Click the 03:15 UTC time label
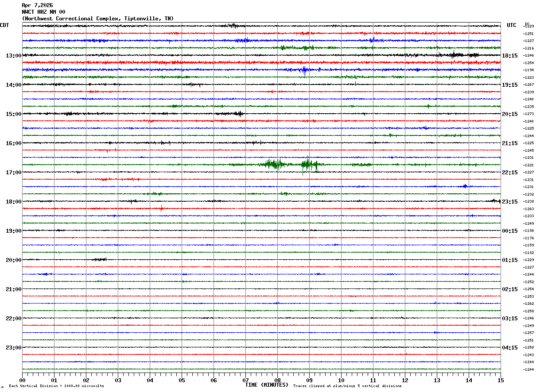This screenshot has width=536, height=392. point(510,319)
